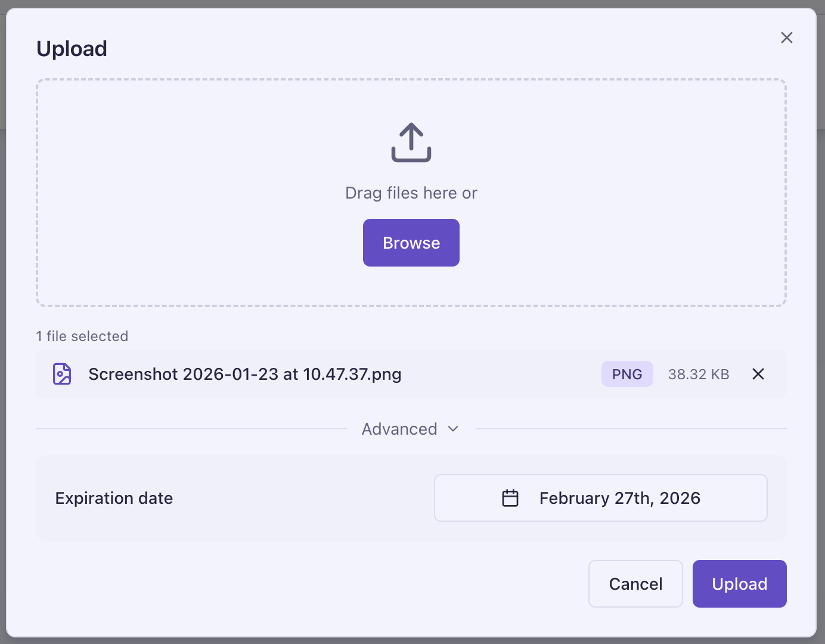Cancel the file upload
The width and height of the screenshot is (825, 644).
point(635,584)
